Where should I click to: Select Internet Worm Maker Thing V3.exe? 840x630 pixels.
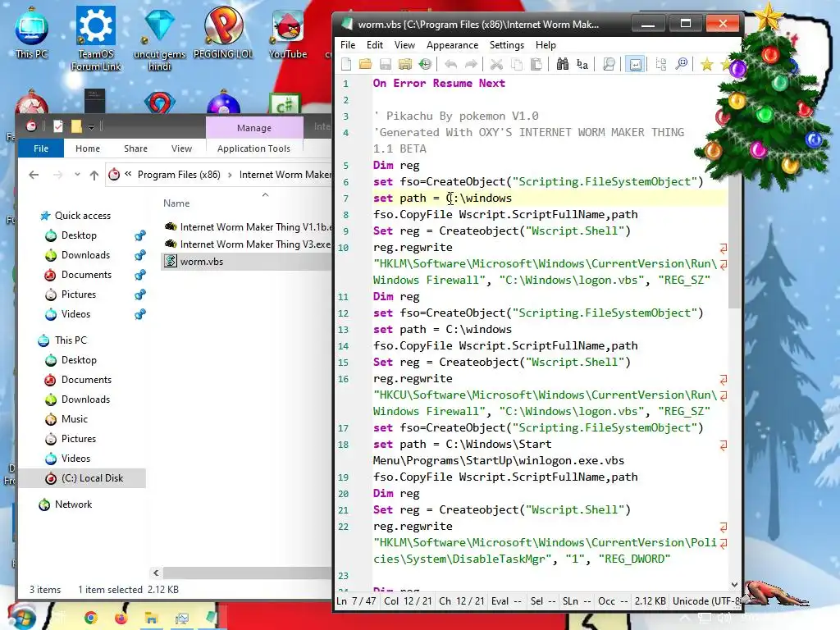[x=248, y=244]
